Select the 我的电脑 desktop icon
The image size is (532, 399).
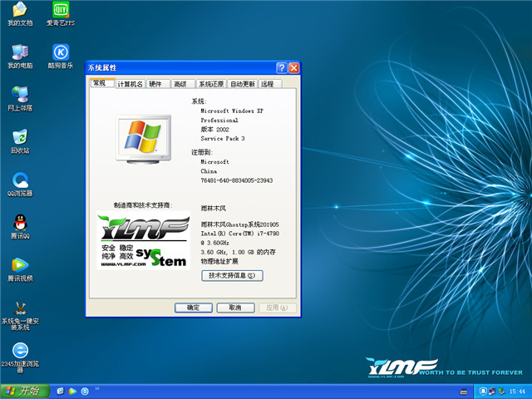(x=20, y=57)
